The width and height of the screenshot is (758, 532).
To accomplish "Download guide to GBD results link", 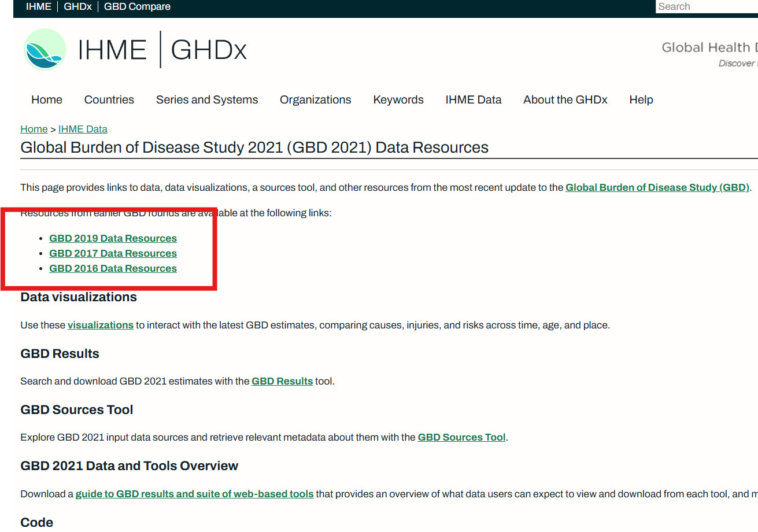I will 195,494.
